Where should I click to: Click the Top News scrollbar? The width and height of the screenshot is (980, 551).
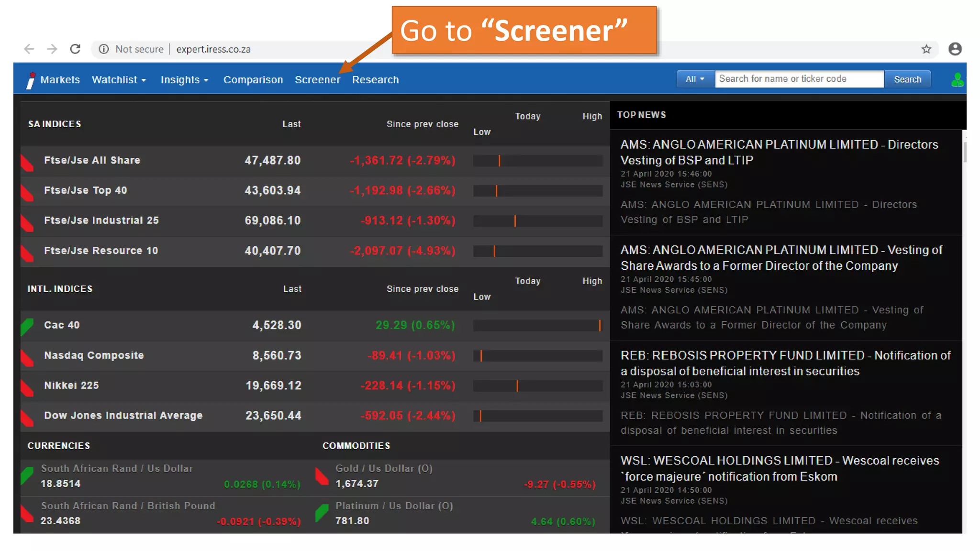[x=964, y=152]
